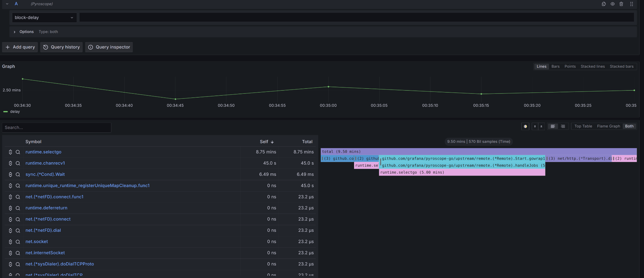Collapse query A row chevron
644x278 pixels.
coord(7,4)
